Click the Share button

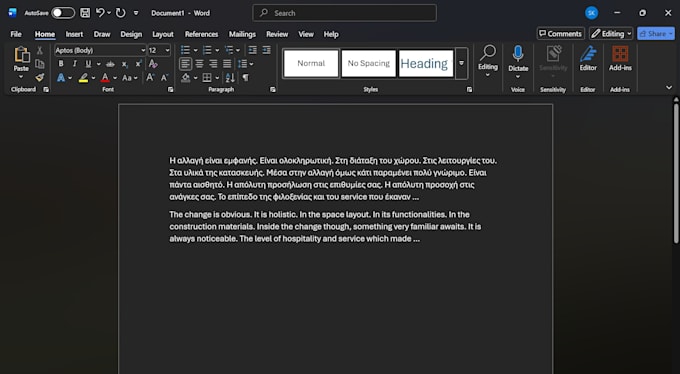[656, 34]
